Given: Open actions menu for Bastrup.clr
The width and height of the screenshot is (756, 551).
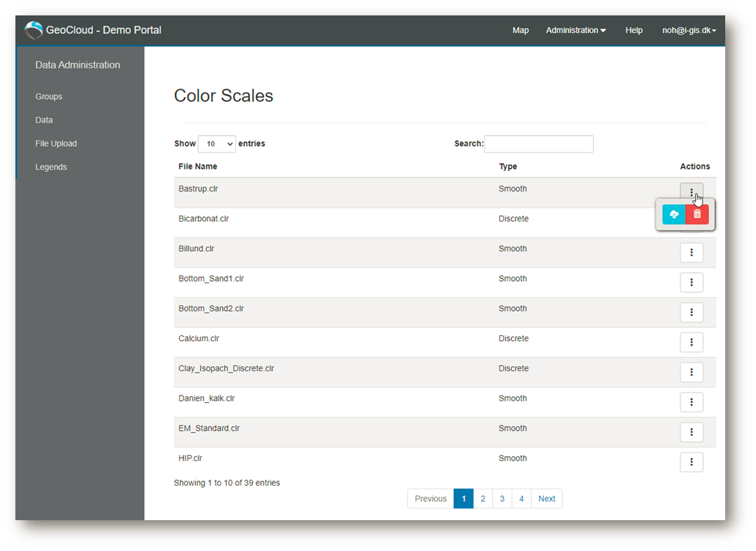Looking at the screenshot, I should 691,192.
